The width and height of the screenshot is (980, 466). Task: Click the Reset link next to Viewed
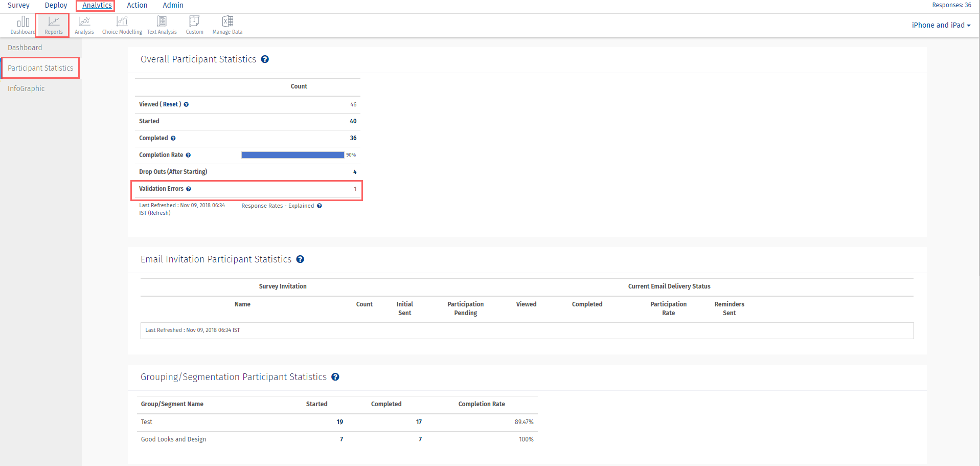171,104
